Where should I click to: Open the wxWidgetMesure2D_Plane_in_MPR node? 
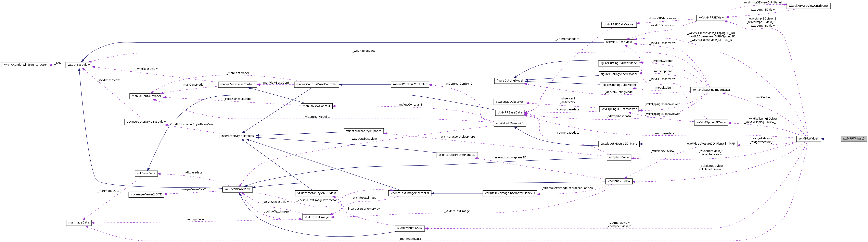point(711,144)
